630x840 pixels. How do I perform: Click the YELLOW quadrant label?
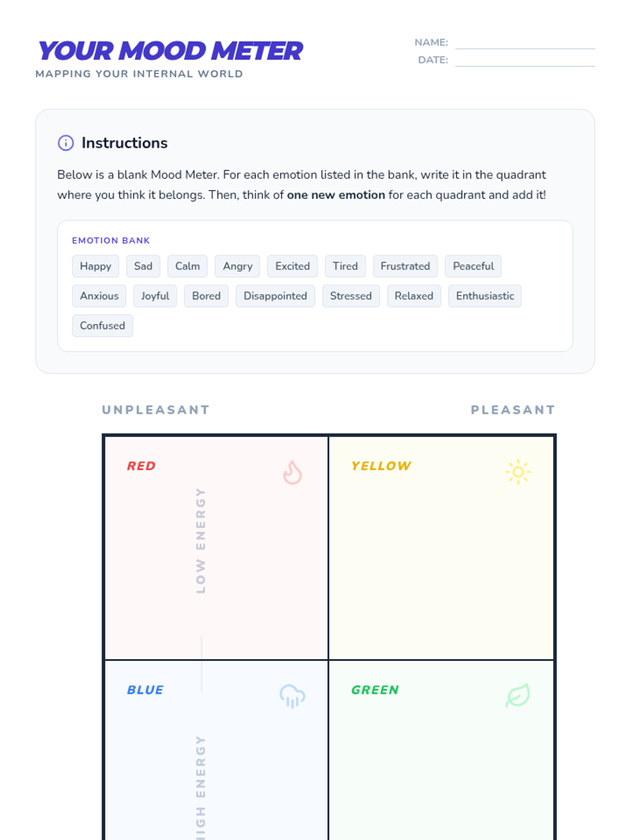(381, 466)
